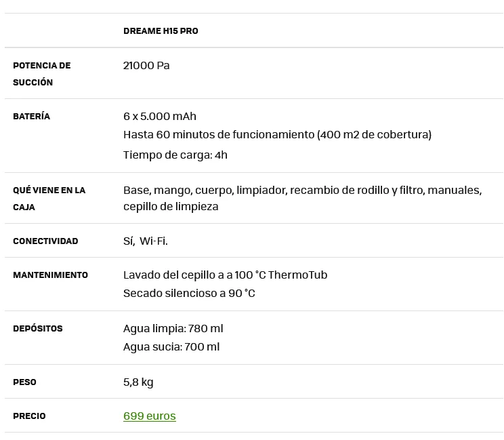Screen dimensions: 504x440
Task: Click the Tiempo de carga: 4h text
Action: [175, 155]
